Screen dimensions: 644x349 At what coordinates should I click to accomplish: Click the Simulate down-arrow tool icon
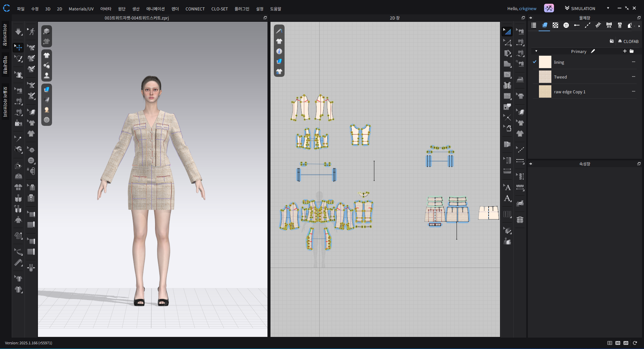(x=18, y=32)
